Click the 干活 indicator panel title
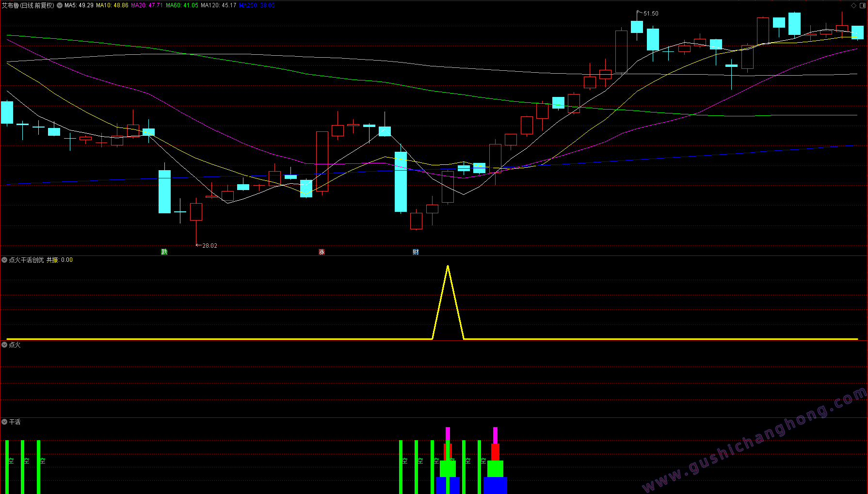This screenshot has width=868, height=494. (x=15, y=422)
